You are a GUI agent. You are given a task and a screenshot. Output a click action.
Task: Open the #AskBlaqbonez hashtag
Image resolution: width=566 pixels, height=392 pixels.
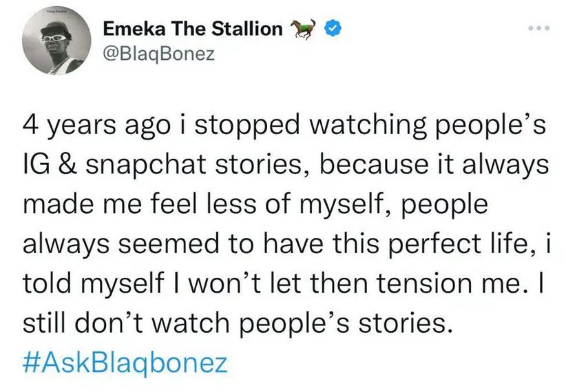(x=124, y=362)
